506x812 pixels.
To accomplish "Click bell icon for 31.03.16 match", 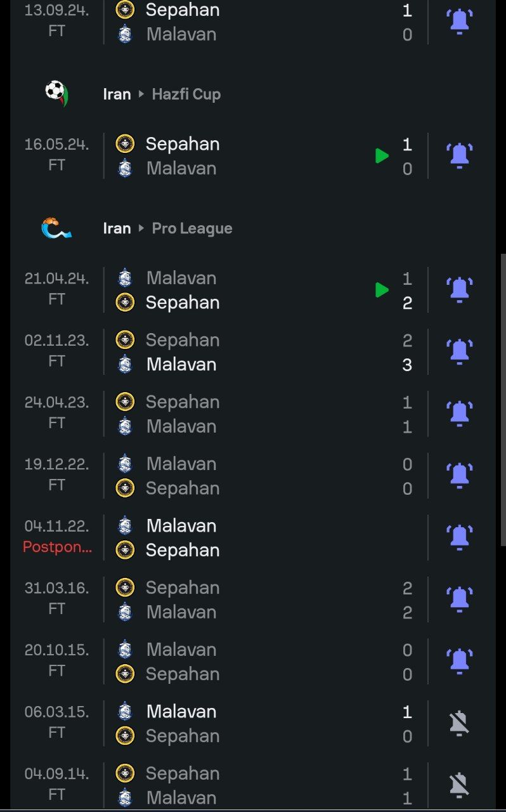I will point(459,599).
